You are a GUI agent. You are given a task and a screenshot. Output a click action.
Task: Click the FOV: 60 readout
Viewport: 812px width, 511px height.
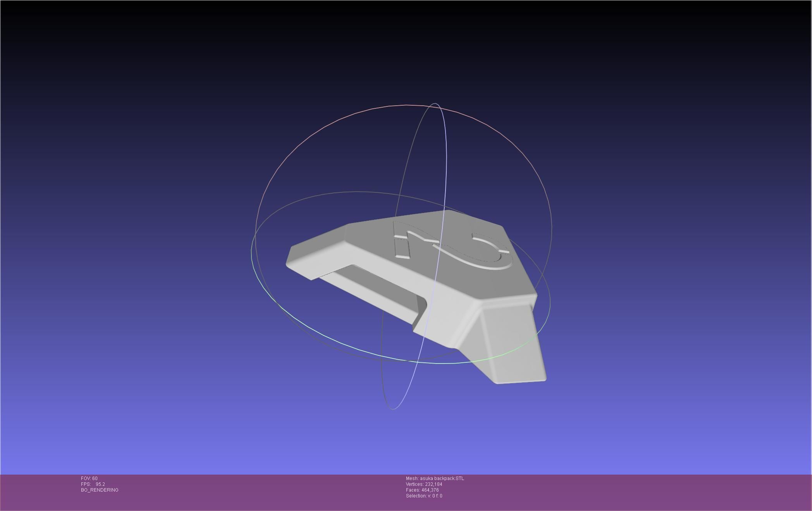point(89,478)
